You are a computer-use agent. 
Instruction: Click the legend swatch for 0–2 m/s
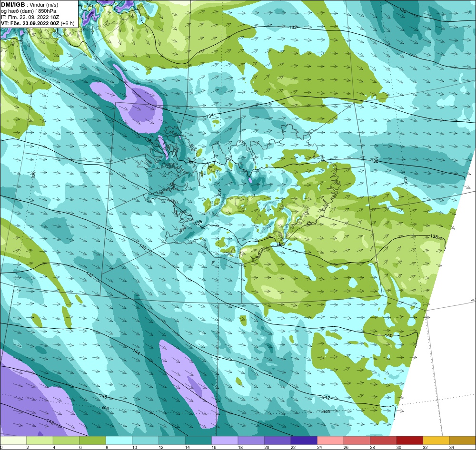pyautogui.click(x=13, y=440)
